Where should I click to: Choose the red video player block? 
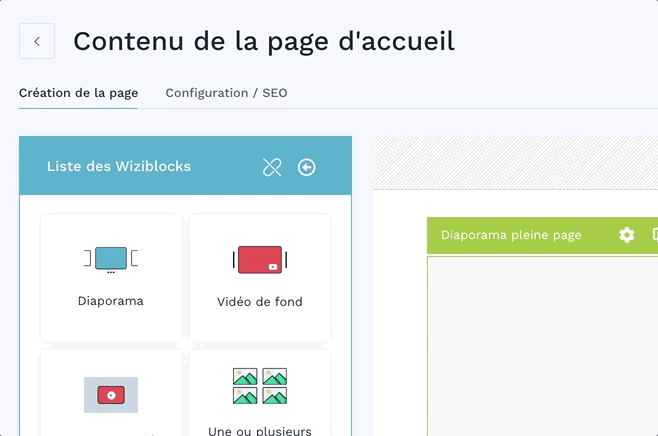pyautogui.click(x=111, y=394)
